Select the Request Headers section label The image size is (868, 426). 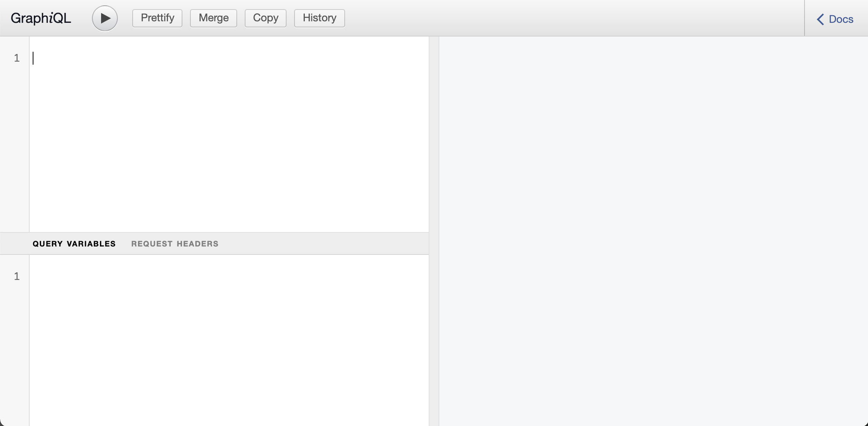point(175,243)
